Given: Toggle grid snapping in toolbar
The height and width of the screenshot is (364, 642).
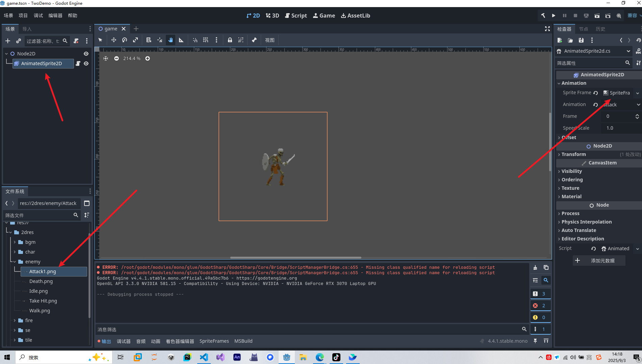Looking at the screenshot, I should pyautogui.click(x=206, y=40).
